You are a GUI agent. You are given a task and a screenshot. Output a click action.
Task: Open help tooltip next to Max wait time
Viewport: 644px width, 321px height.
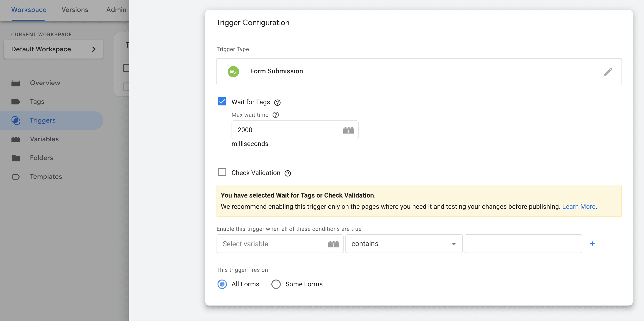pos(276,115)
